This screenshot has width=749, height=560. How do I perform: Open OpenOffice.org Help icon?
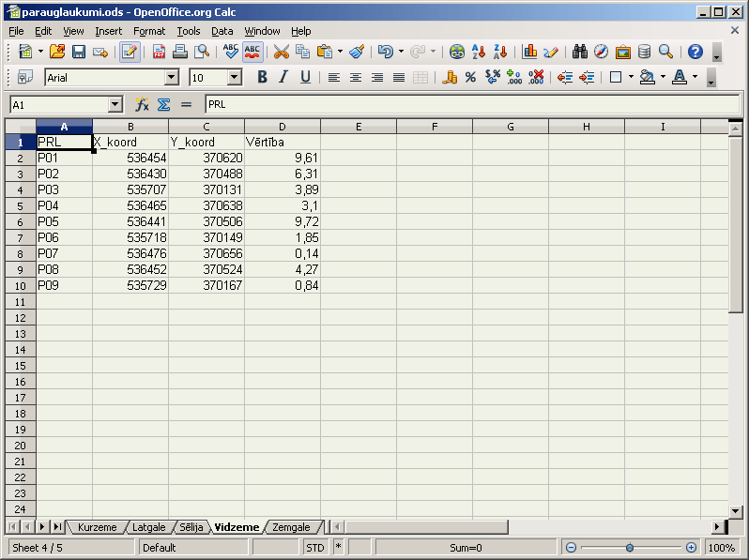tap(695, 52)
